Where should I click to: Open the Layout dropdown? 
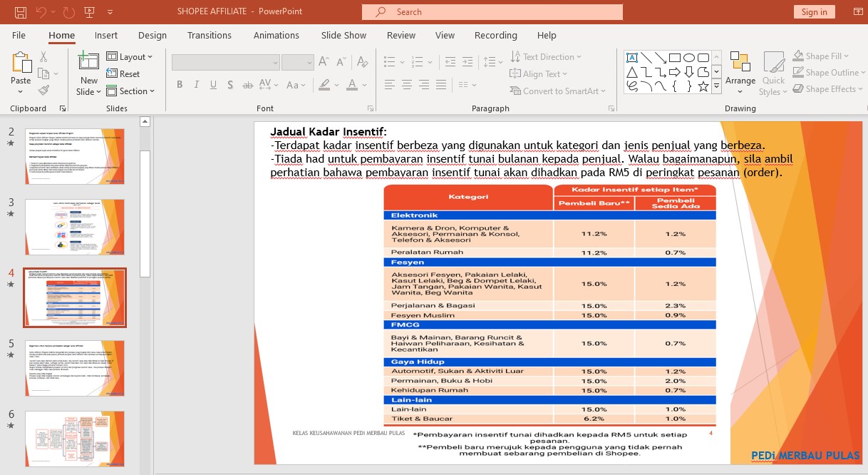[x=130, y=57]
